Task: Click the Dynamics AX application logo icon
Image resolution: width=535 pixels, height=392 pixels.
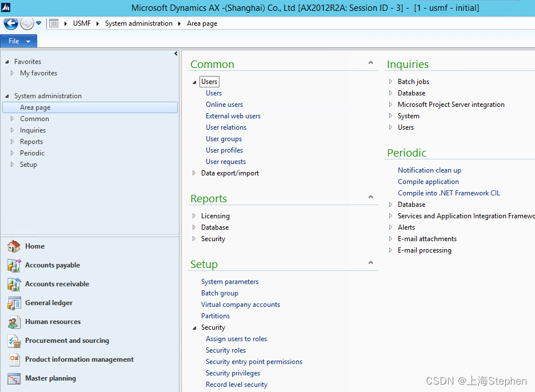Action: pyautogui.click(x=6, y=7)
